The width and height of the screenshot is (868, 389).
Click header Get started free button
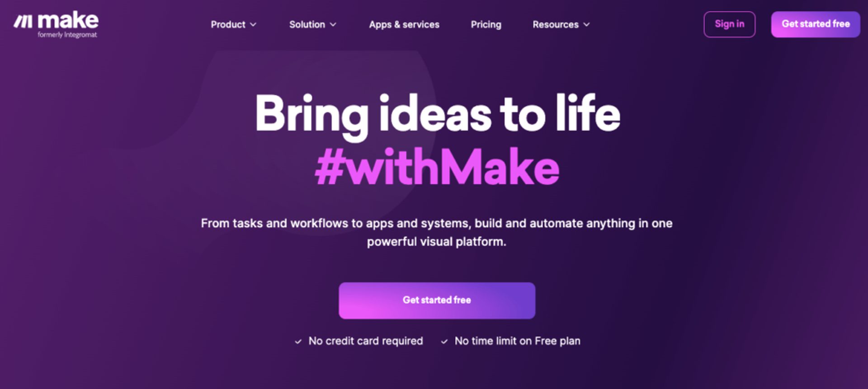[x=816, y=24]
